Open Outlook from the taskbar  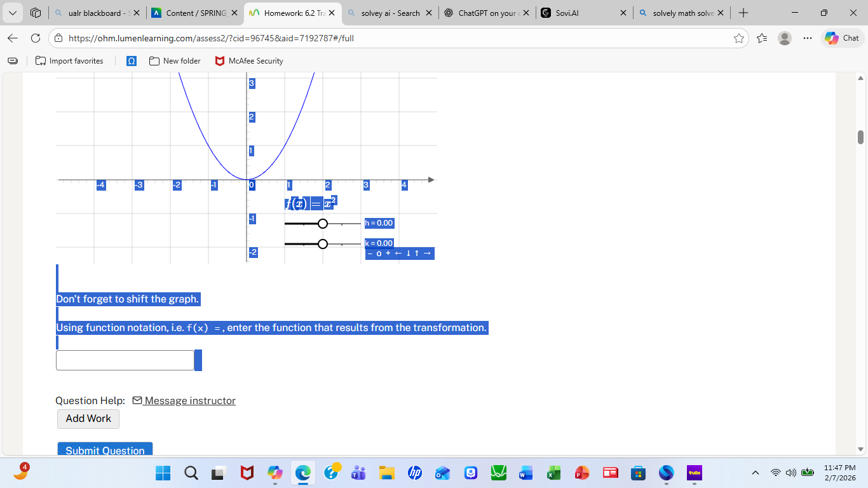[443, 473]
